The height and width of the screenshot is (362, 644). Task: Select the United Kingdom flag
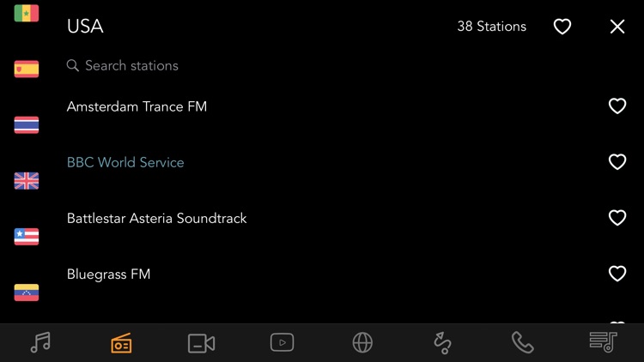point(27,181)
